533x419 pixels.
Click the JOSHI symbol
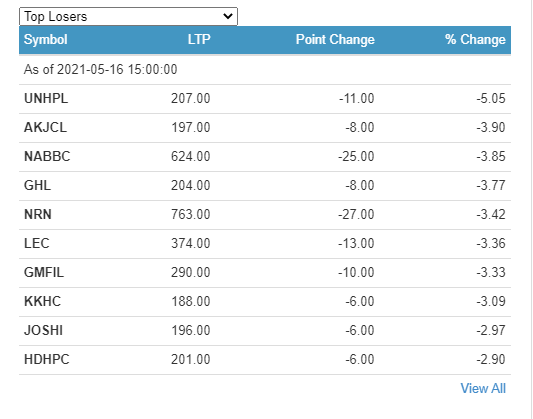click(x=44, y=330)
